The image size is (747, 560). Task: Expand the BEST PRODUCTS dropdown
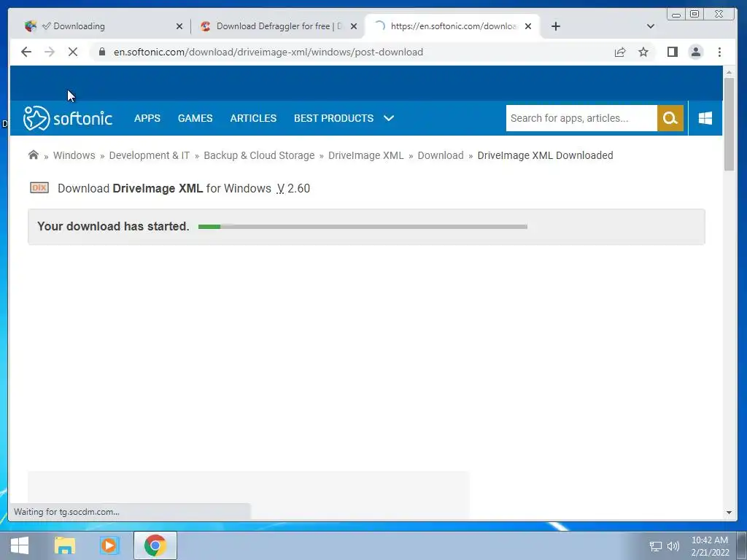tap(344, 118)
